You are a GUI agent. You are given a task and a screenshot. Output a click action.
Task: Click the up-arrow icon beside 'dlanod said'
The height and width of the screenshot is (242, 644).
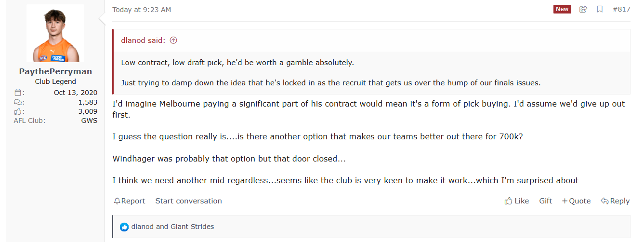173,40
